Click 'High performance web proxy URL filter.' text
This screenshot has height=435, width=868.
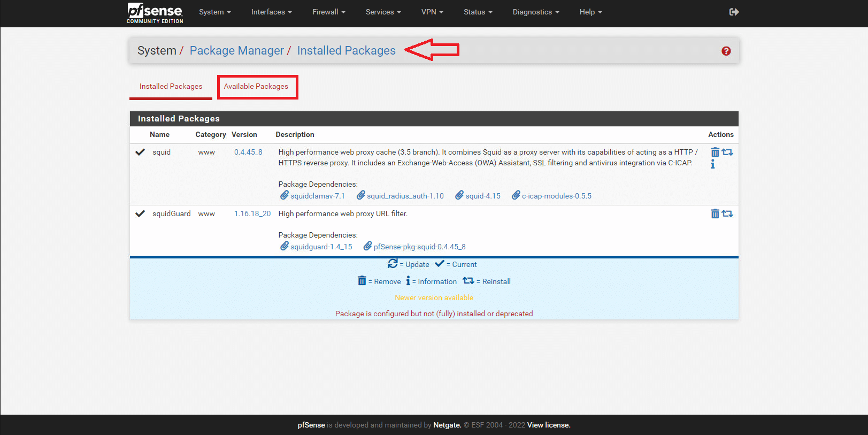(x=343, y=213)
